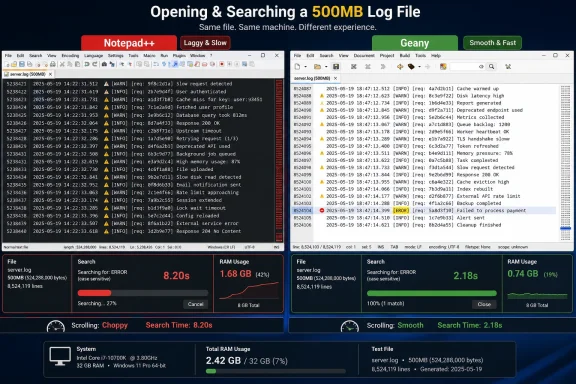Expand the Build dropdown arrow in Geany toolbar
Screen dimensions: 576x384
419,67
